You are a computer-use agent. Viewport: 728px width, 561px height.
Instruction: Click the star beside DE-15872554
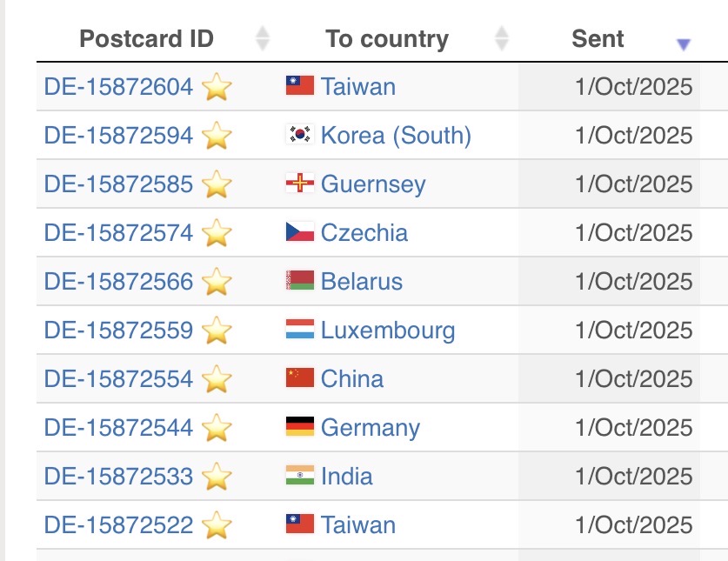(217, 379)
